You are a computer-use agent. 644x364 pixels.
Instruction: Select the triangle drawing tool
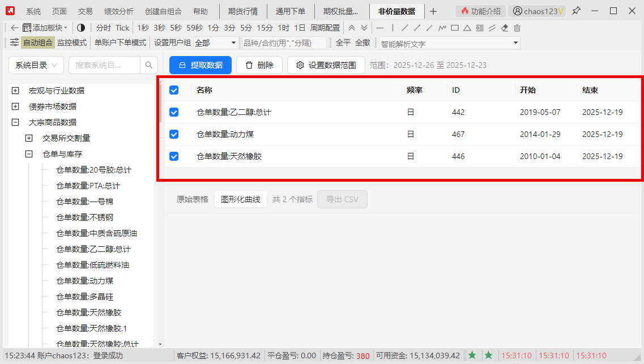(467, 28)
